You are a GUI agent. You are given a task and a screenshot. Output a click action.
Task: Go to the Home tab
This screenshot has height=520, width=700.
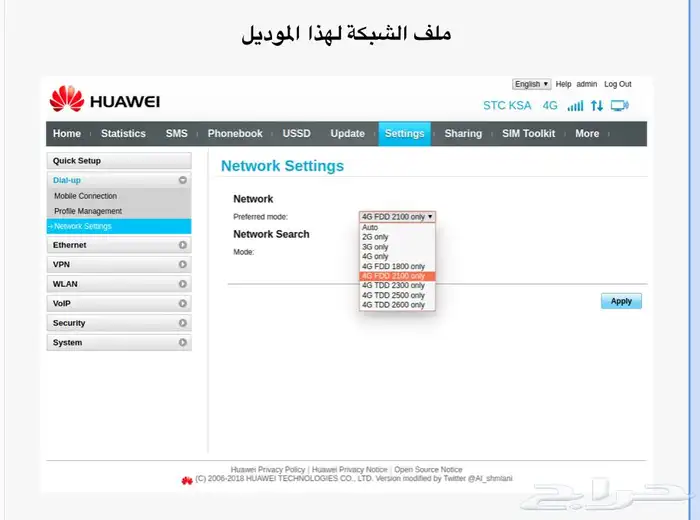click(x=67, y=133)
